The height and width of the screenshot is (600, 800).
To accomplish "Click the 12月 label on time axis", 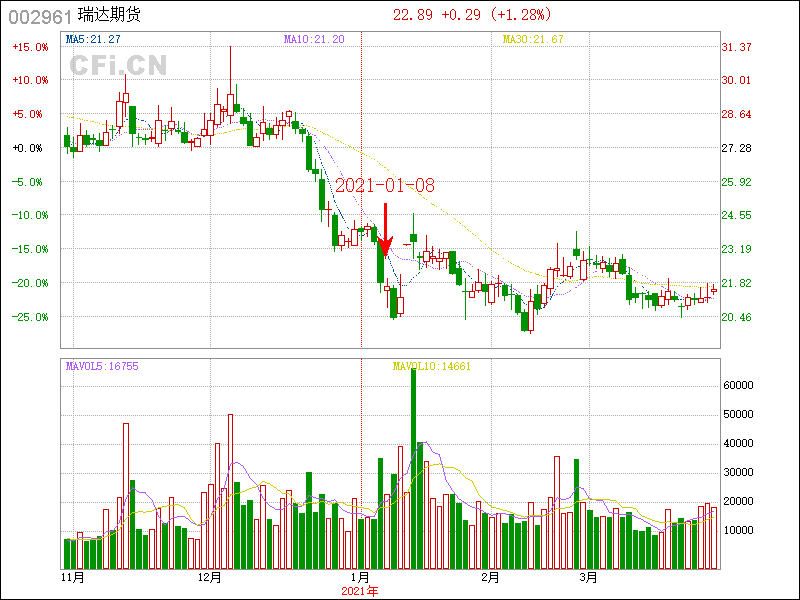I will 210,578.
